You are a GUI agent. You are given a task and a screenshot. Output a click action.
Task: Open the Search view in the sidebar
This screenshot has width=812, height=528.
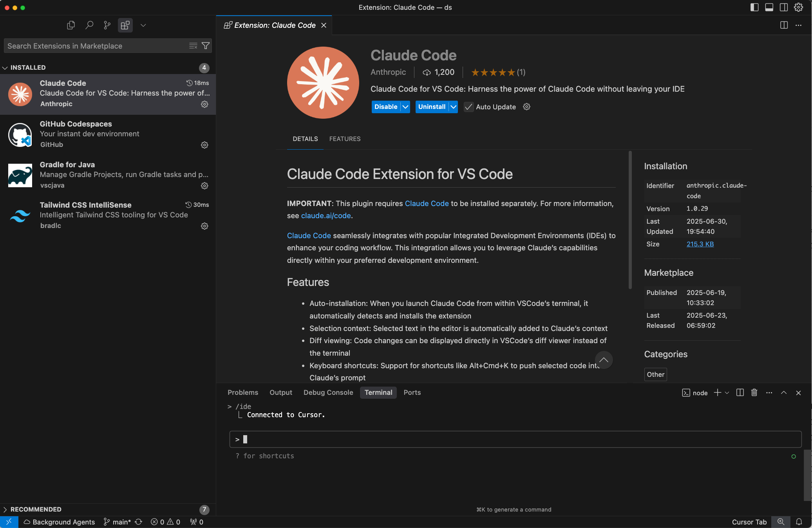89,25
